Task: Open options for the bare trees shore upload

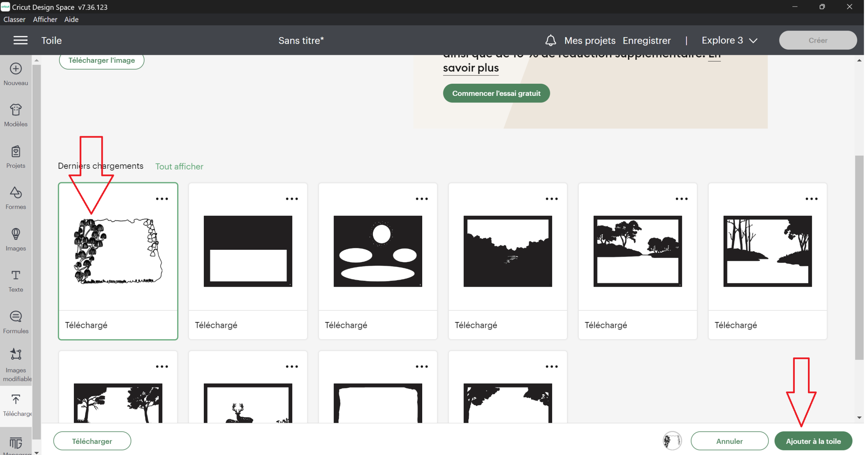Action: (x=811, y=199)
